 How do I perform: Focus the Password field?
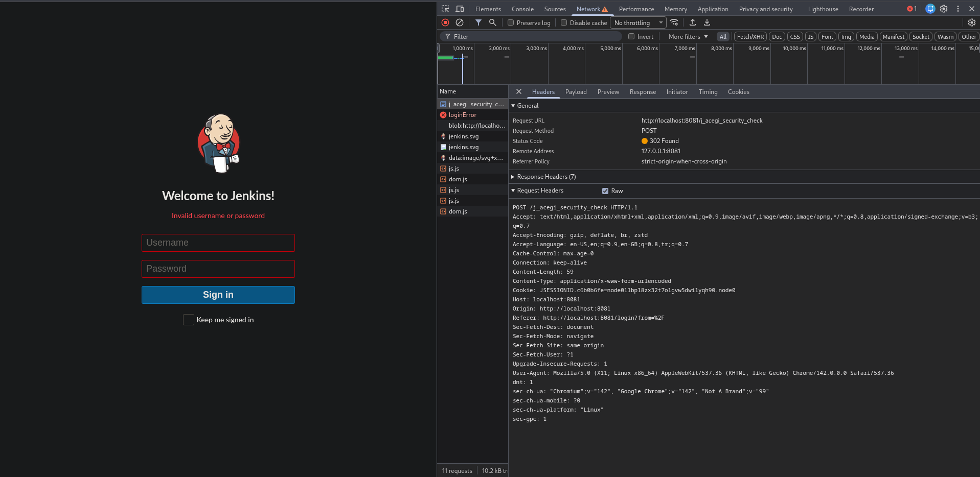[218, 269]
